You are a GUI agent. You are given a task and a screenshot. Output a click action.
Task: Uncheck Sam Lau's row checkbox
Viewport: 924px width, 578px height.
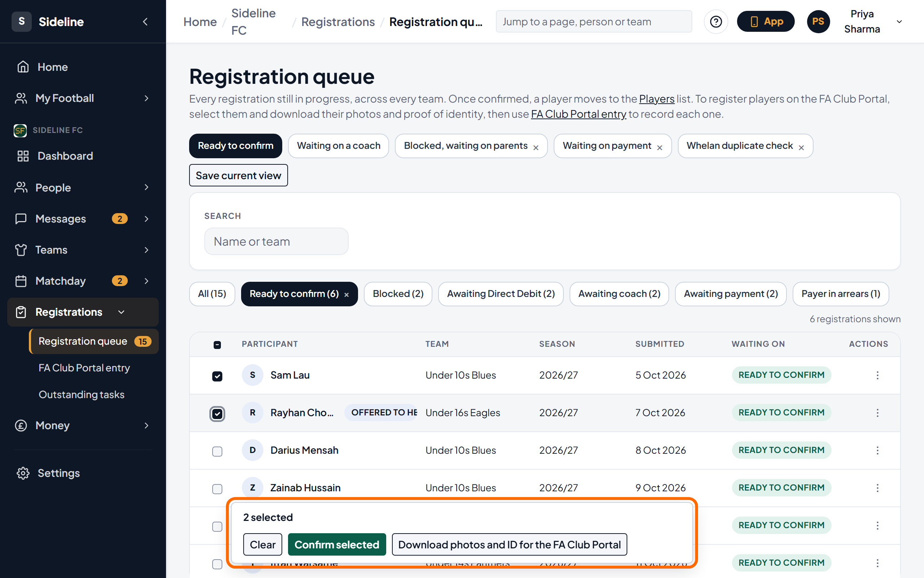pos(217,376)
